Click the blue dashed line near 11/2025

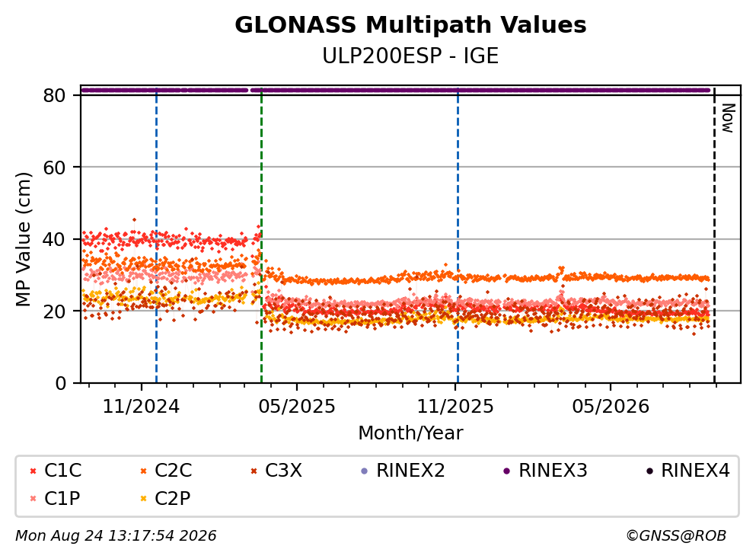tap(458, 235)
